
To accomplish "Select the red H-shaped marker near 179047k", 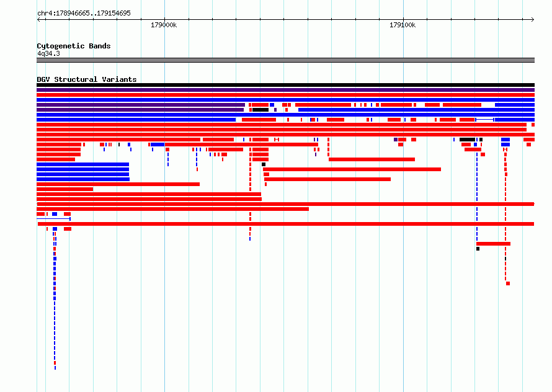I will [x=277, y=140].
